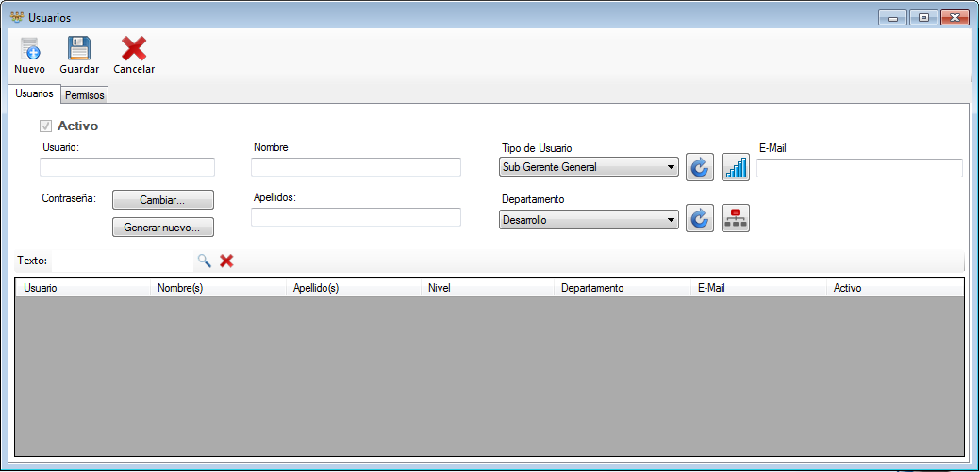Sort by the Apellido(s) column header

tap(353, 288)
